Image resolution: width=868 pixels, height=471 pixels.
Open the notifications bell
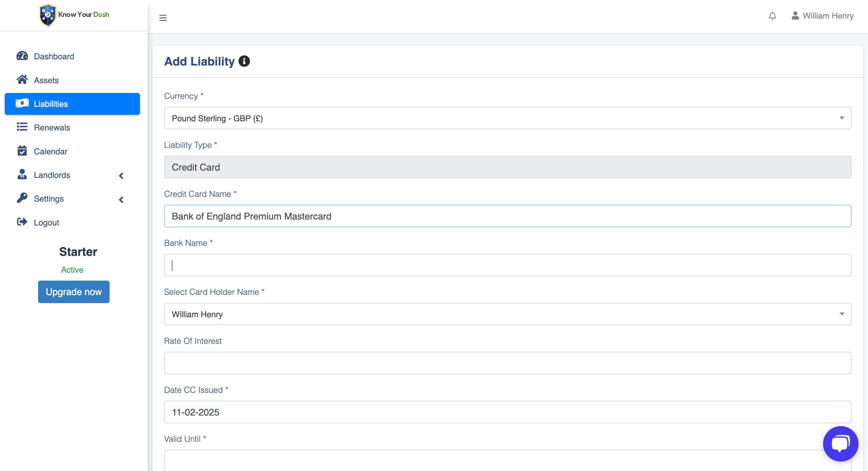pyautogui.click(x=772, y=16)
